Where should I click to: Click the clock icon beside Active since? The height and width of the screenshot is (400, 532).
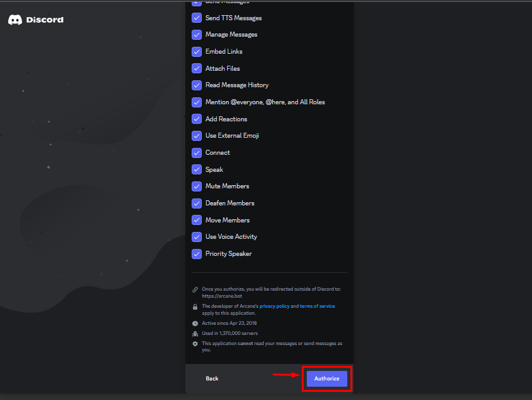pos(195,324)
